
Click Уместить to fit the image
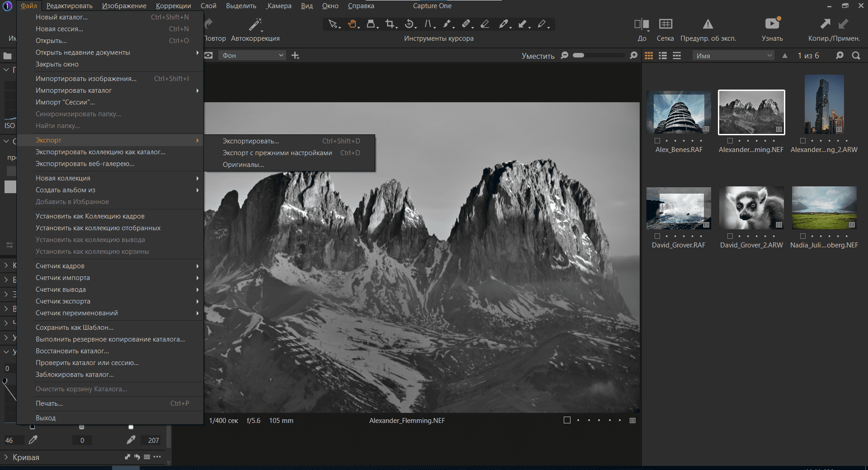tap(538, 56)
